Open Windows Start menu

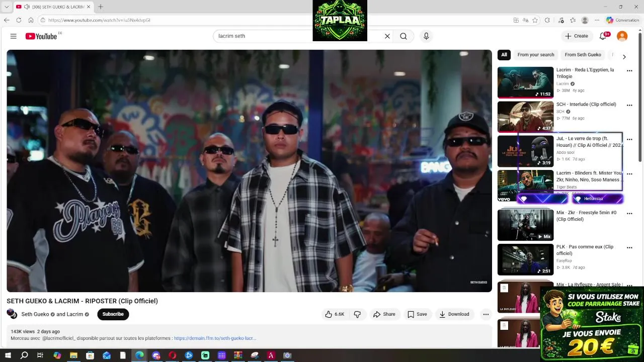[x=8, y=355]
